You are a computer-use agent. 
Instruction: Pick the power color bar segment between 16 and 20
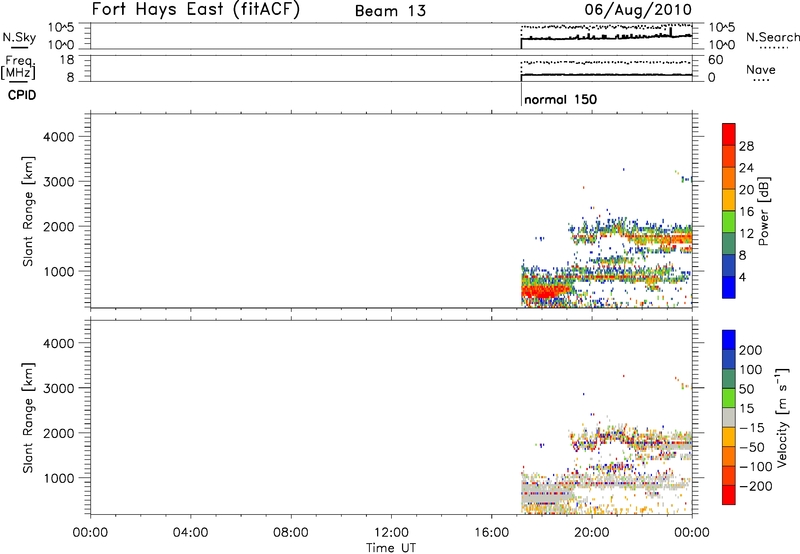pyautogui.click(x=729, y=200)
